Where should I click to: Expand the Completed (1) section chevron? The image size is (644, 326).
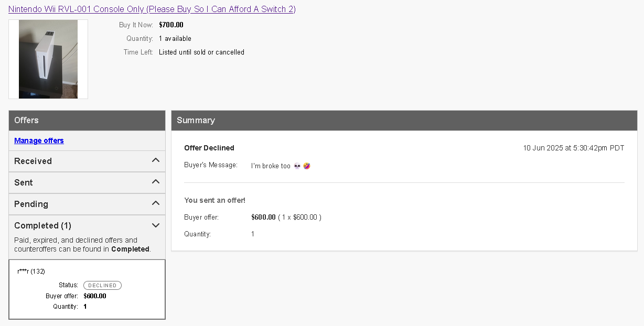[155, 225]
